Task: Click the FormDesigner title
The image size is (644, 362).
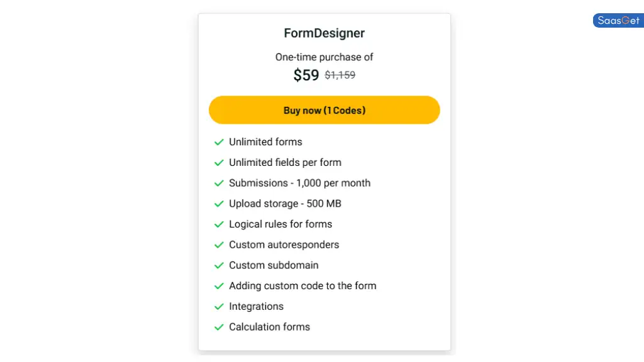Action: [324, 33]
